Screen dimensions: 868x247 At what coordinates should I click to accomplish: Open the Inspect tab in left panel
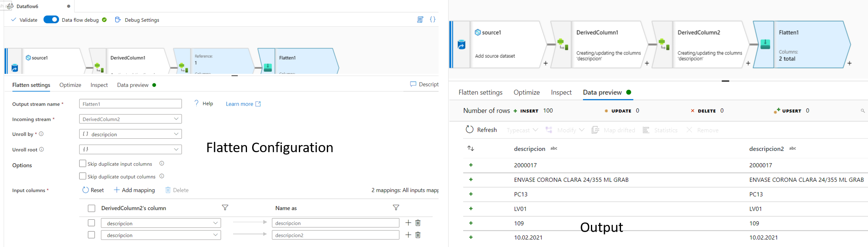tap(99, 85)
